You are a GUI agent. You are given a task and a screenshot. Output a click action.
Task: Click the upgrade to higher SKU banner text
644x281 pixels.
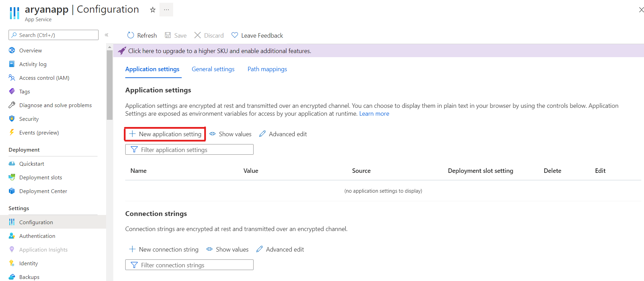pyautogui.click(x=220, y=51)
